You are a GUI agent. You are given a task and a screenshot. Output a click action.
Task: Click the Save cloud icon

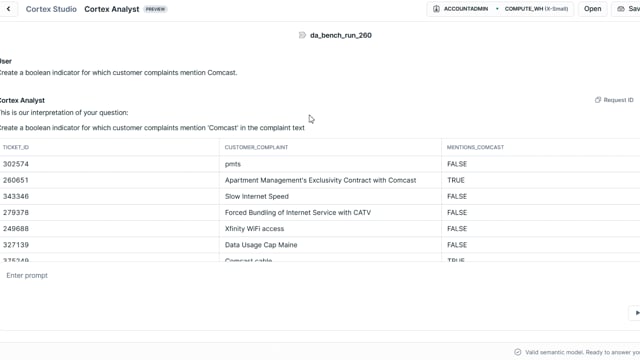(x=621, y=9)
